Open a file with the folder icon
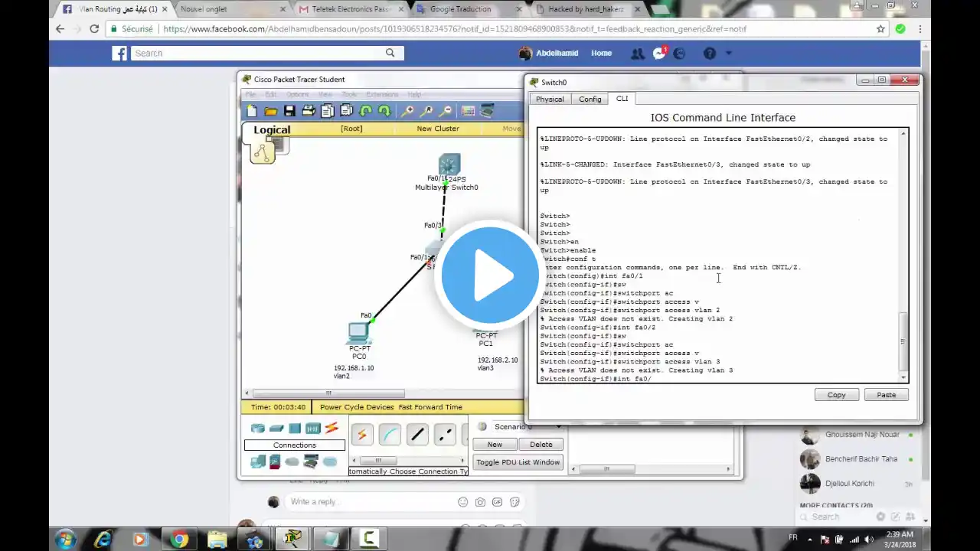 point(270,111)
